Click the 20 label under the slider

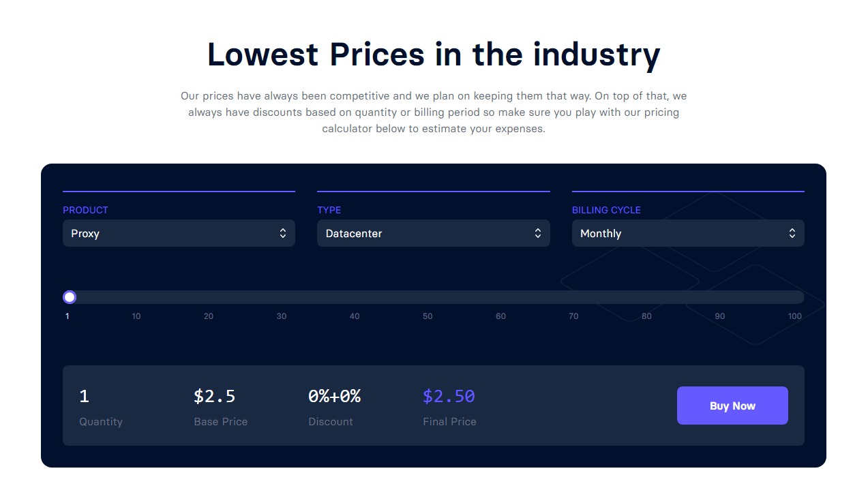click(x=209, y=316)
